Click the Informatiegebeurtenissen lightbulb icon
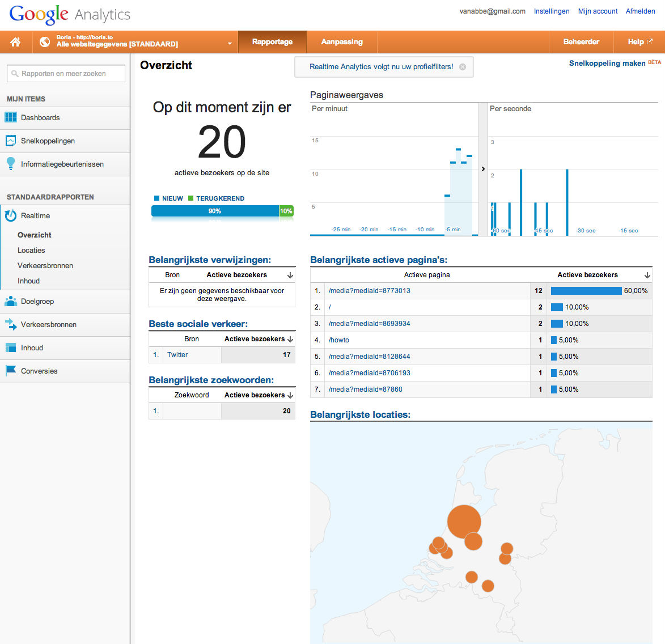The height and width of the screenshot is (644, 665). click(11, 164)
